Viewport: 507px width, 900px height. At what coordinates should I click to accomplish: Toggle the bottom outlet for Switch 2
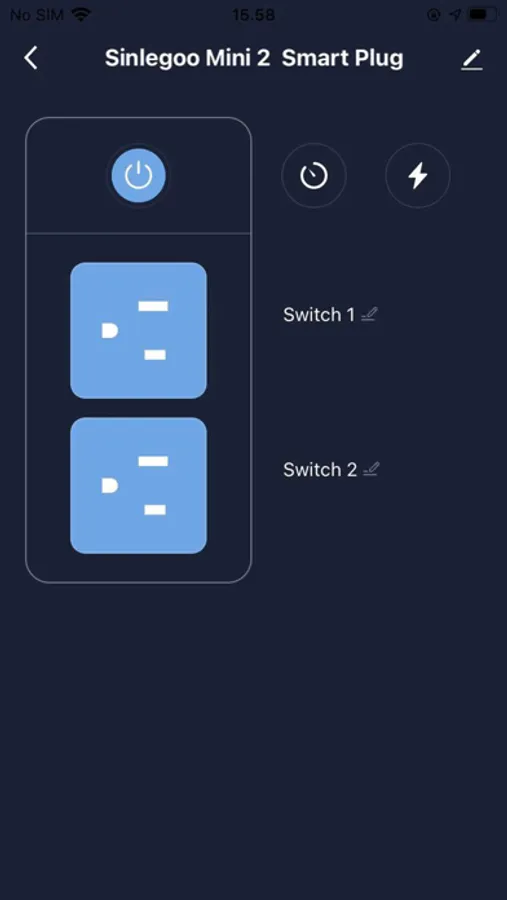[138, 486]
